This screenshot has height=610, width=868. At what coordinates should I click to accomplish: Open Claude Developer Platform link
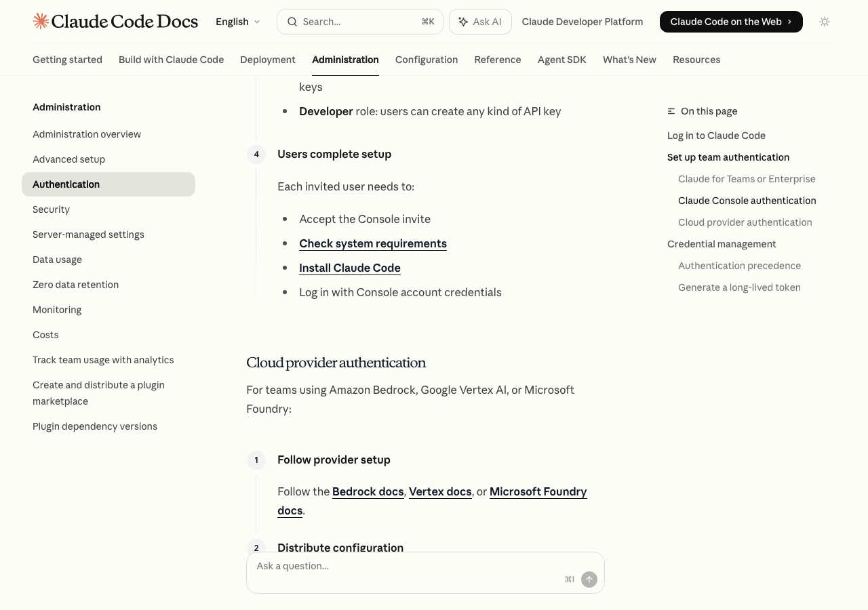pyautogui.click(x=582, y=22)
